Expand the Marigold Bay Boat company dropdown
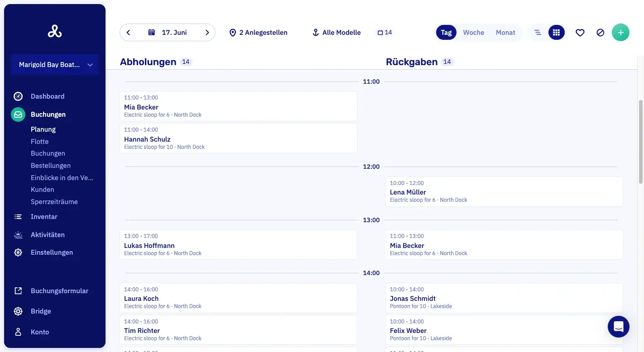Viewport: 644px width, 352px height. pos(55,65)
